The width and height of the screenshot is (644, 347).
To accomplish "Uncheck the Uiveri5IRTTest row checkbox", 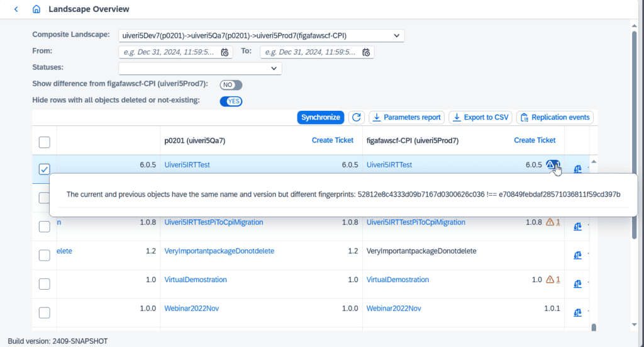I will pos(45,169).
